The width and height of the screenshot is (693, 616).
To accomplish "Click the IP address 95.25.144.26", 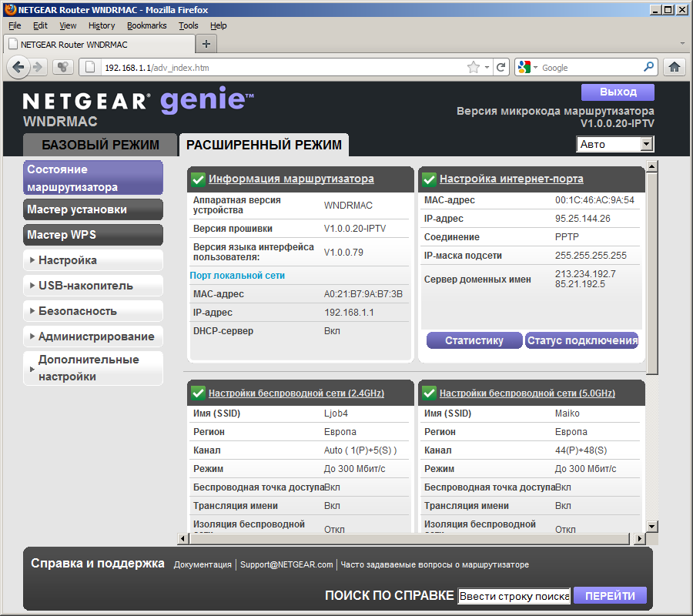I will [x=583, y=219].
